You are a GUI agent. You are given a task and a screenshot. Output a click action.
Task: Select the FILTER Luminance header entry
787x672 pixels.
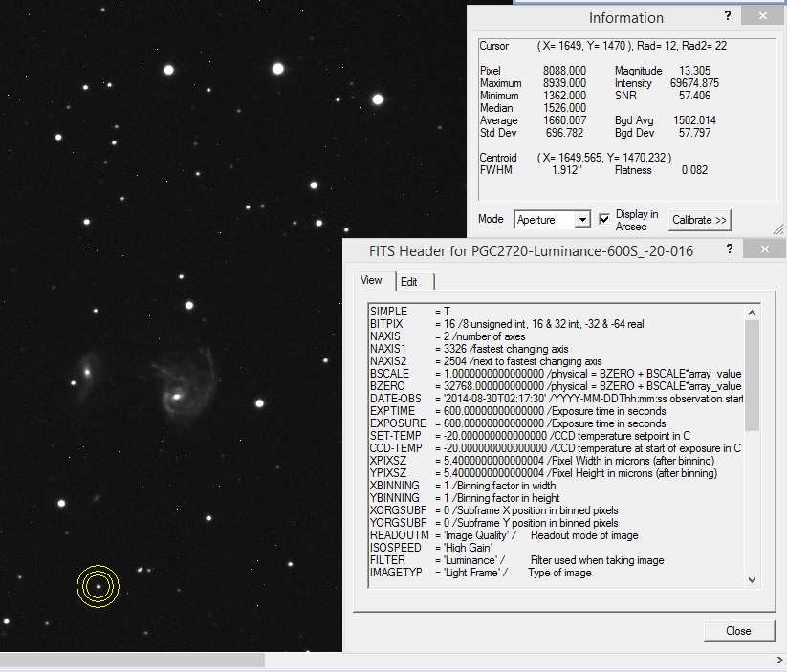pyautogui.click(x=478, y=559)
